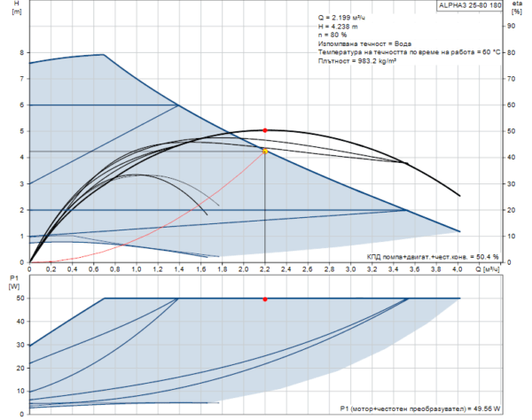Click the 90 tick on the eta axis
The width and height of the screenshot is (532, 420).
(509, 26)
